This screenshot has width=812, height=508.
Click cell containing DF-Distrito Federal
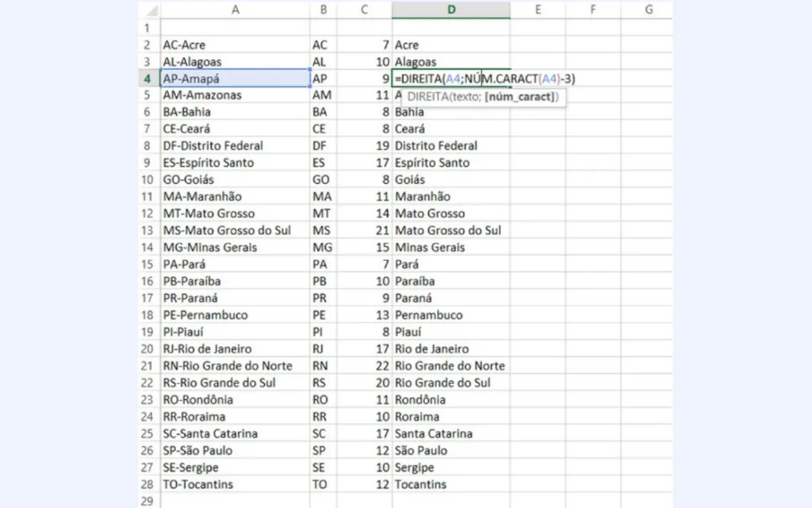[235, 146]
